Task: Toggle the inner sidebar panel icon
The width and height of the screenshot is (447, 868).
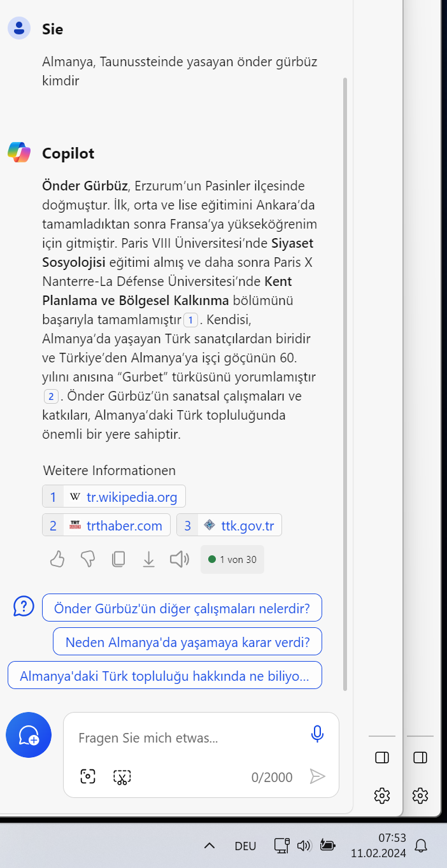Action: coord(382,757)
